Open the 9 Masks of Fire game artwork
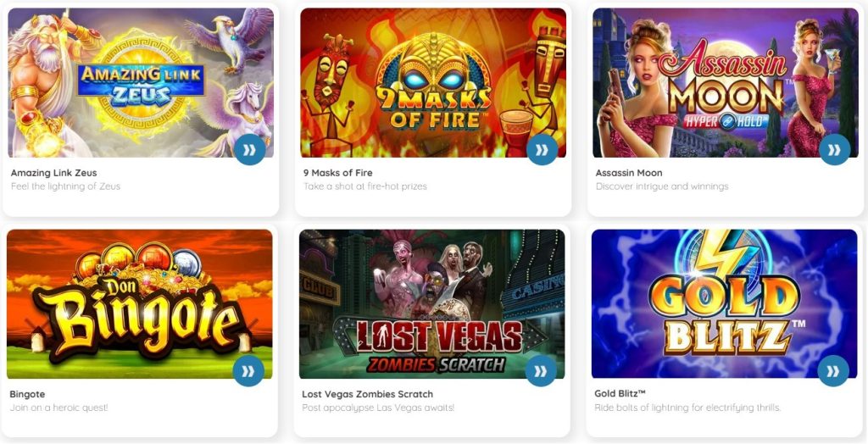Viewport: 868px width, 444px height. coord(433,82)
